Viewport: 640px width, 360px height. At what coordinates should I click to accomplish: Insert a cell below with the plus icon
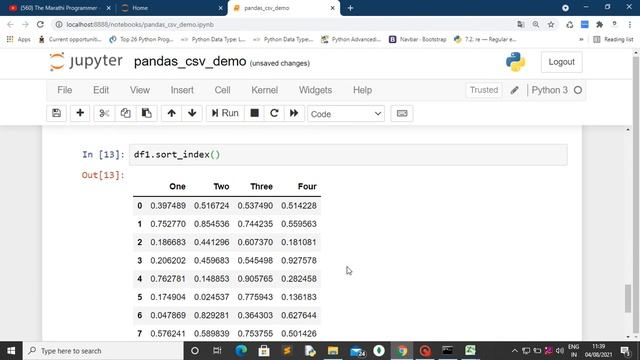(x=80, y=113)
